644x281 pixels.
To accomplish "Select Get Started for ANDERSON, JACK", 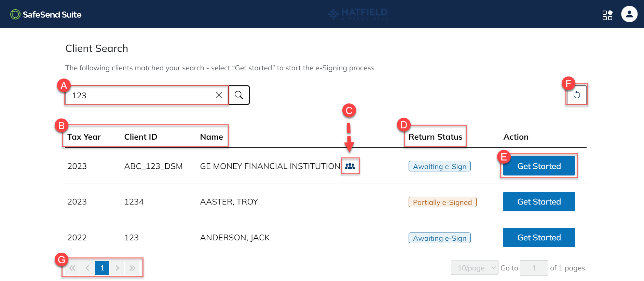I will tap(539, 237).
